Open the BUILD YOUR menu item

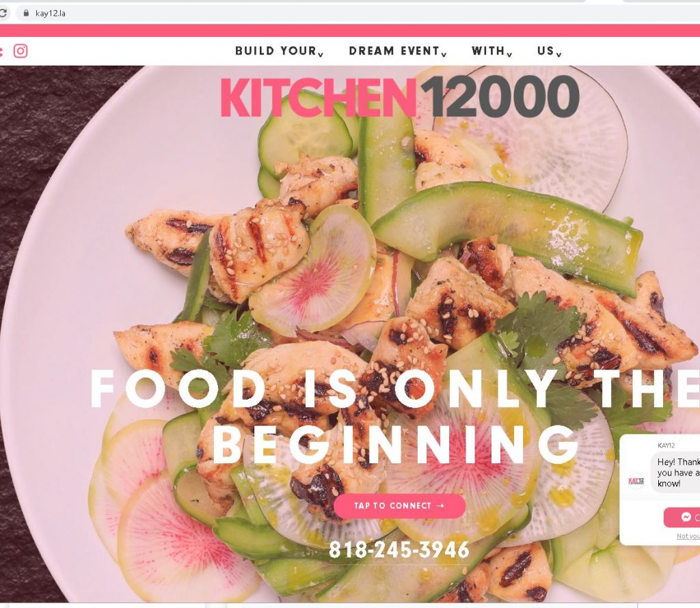point(276,51)
